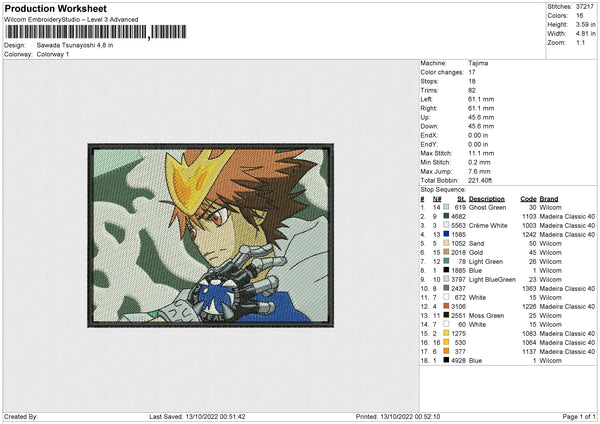
Task: Click the design name Sawada Tsunayoshi 4,8 in
Action: pyautogui.click(x=75, y=45)
